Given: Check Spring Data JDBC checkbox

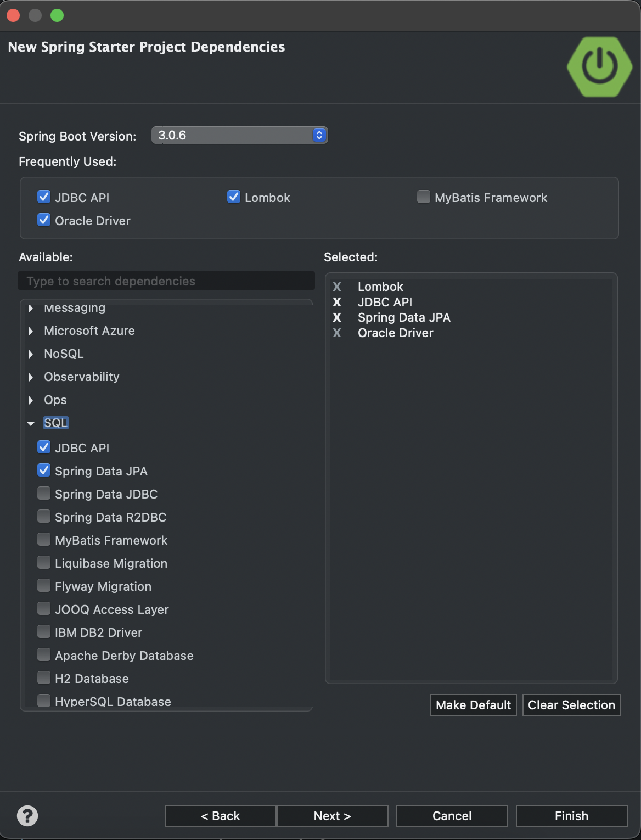Looking at the screenshot, I should tap(44, 493).
